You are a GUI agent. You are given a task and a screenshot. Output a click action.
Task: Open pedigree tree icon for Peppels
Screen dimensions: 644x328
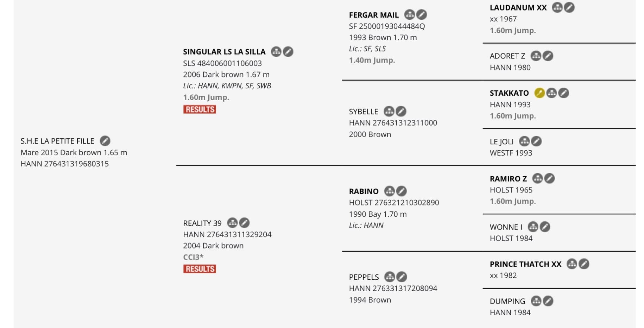(390, 277)
